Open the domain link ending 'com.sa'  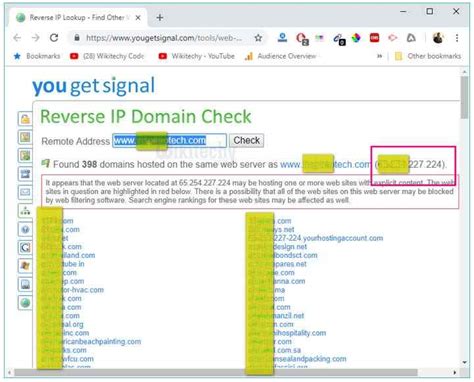(274, 350)
